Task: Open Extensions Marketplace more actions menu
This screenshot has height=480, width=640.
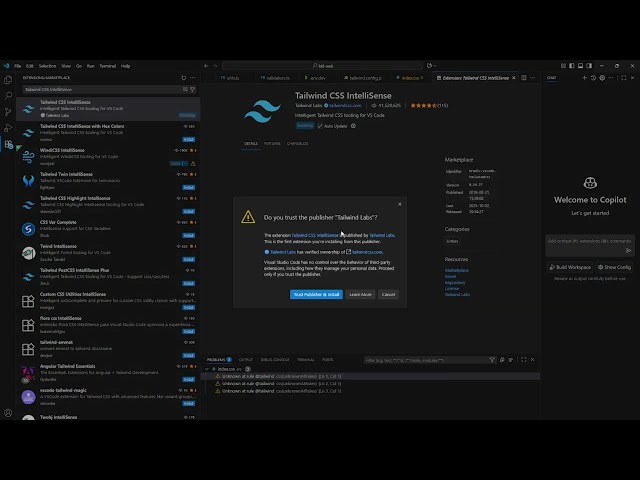Action: click(x=193, y=78)
